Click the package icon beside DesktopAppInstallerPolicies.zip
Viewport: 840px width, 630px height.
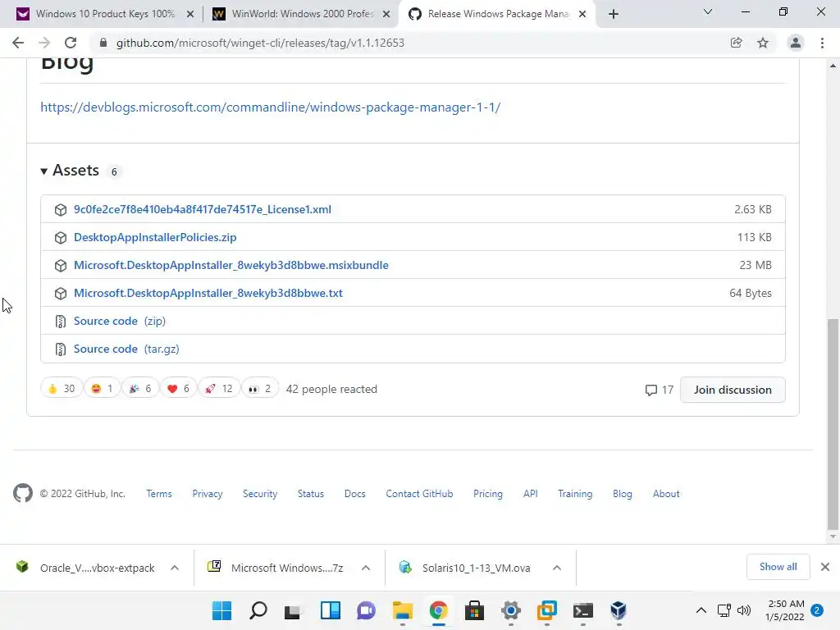pos(61,238)
